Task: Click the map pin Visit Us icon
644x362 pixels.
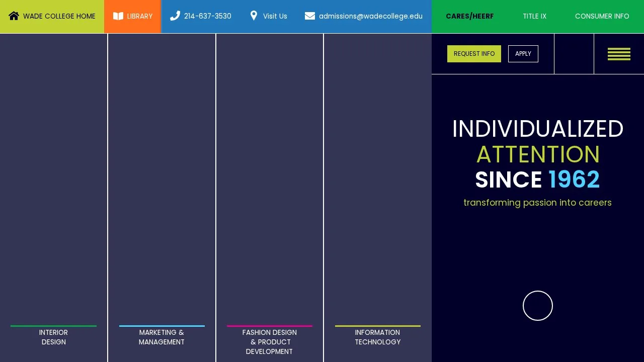Action: [254, 16]
